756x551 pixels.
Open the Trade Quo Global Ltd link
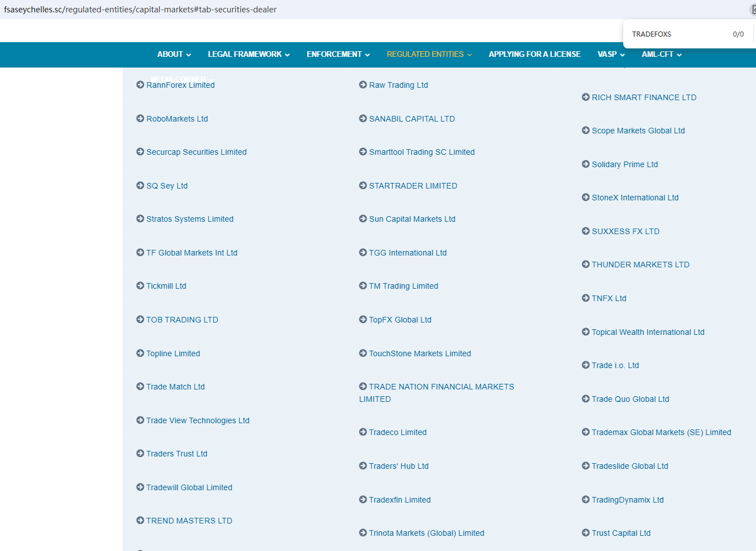tap(631, 399)
